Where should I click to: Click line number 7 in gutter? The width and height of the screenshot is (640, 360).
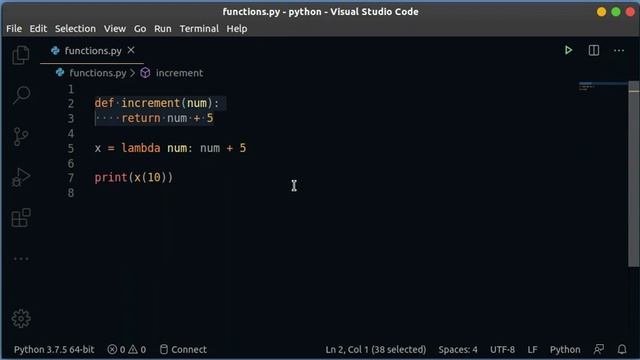coord(71,178)
